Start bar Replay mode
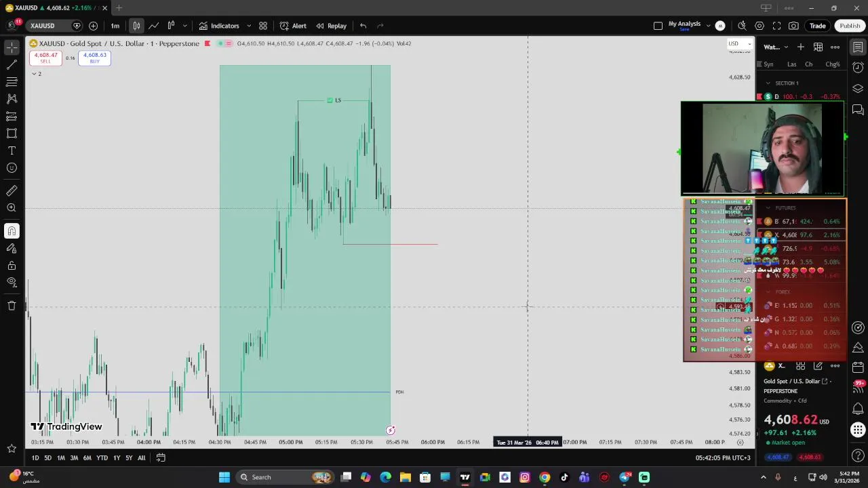Viewport: 868px width, 488px height. 331,26
